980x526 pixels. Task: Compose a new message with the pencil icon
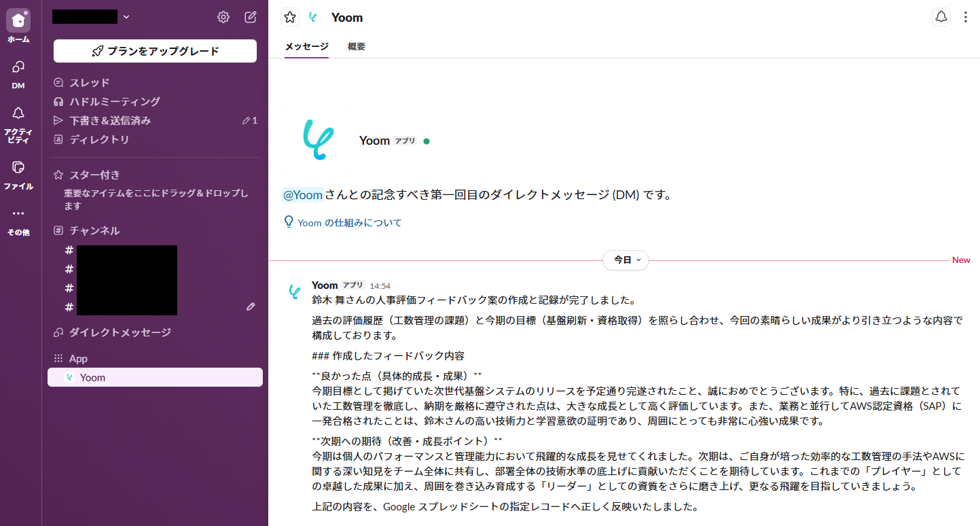click(251, 17)
